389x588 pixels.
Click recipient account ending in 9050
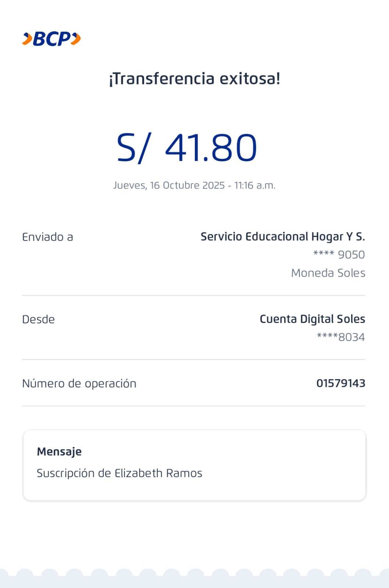(x=339, y=254)
